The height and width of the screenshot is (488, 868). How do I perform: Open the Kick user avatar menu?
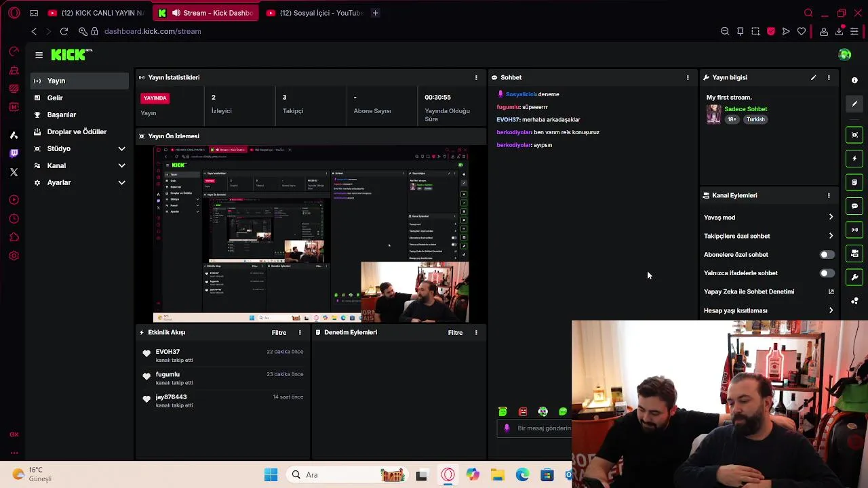[x=844, y=55]
